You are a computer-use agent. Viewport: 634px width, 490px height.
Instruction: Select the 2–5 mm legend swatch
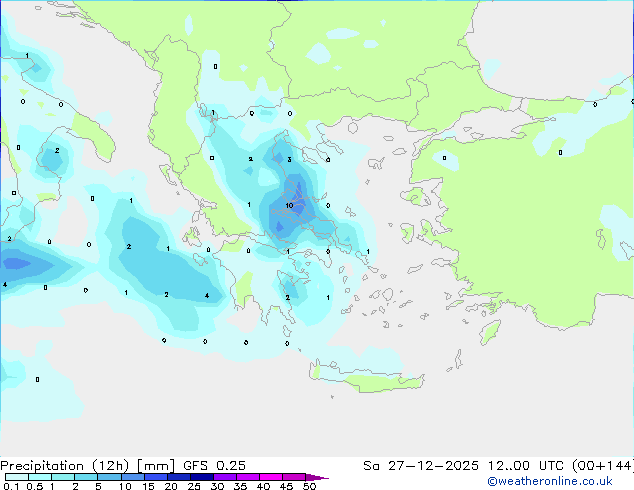(87, 477)
